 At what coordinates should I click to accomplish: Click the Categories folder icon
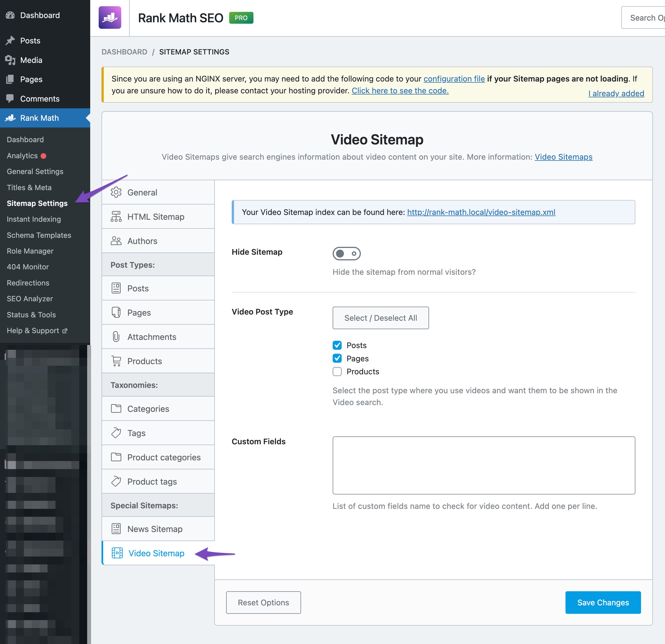[x=116, y=408]
